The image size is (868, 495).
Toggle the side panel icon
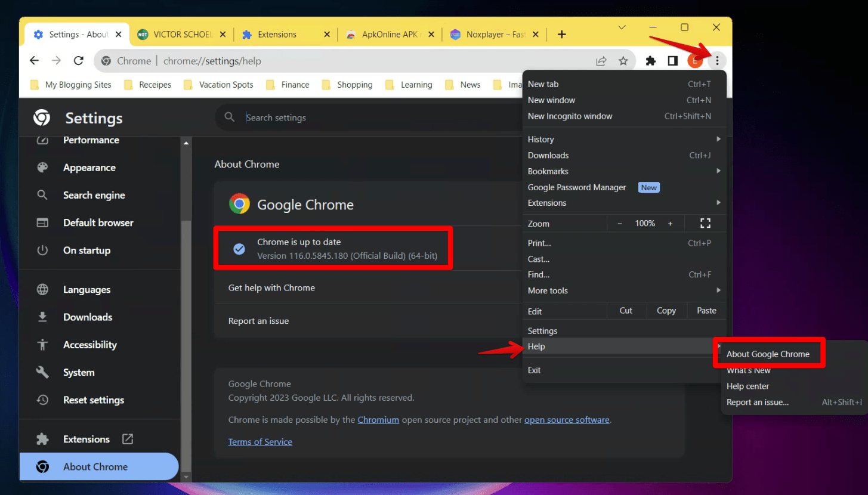[x=672, y=61]
